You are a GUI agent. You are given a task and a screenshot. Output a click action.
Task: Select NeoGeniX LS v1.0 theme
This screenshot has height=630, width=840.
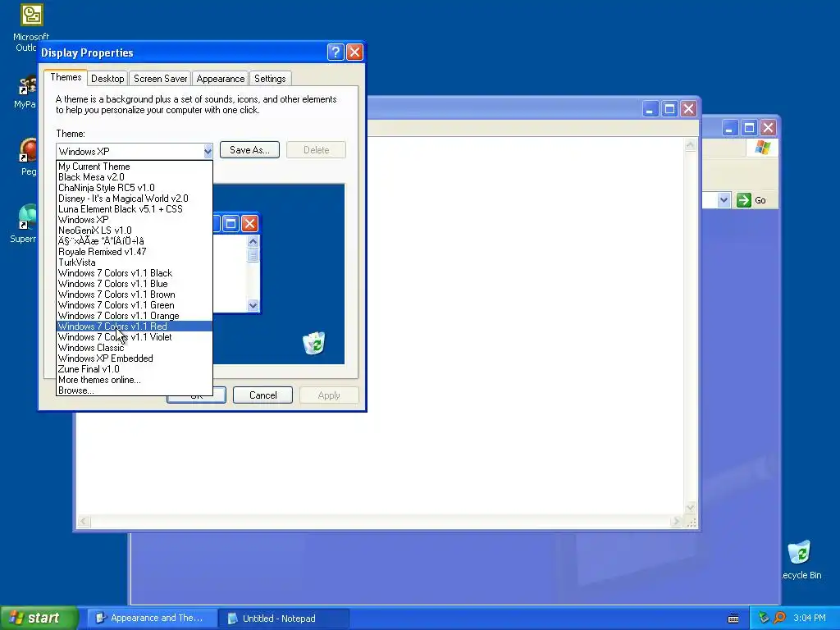pyautogui.click(x=135, y=231)
